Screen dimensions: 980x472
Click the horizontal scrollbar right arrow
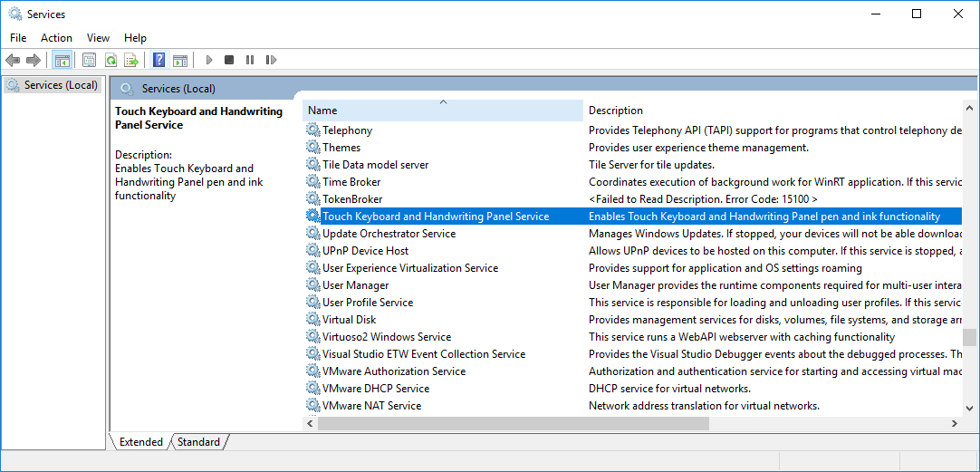[x=955, y=423]
